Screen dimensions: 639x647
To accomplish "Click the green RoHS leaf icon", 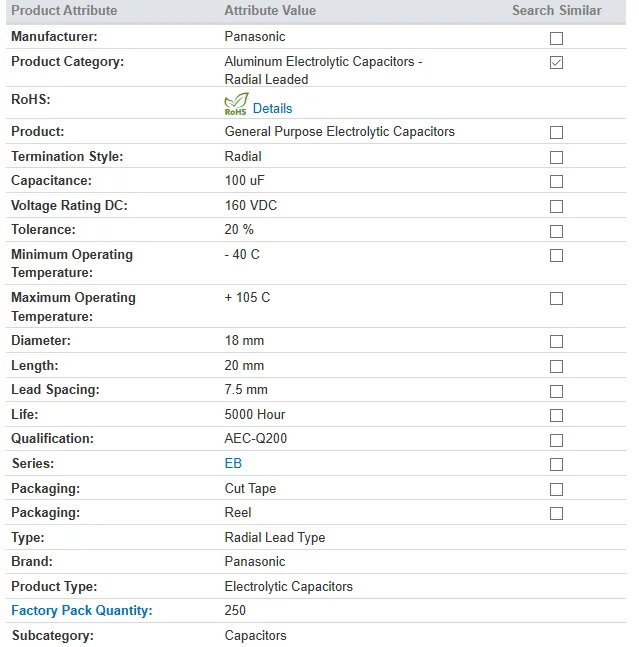I will [x=236, y=104].
